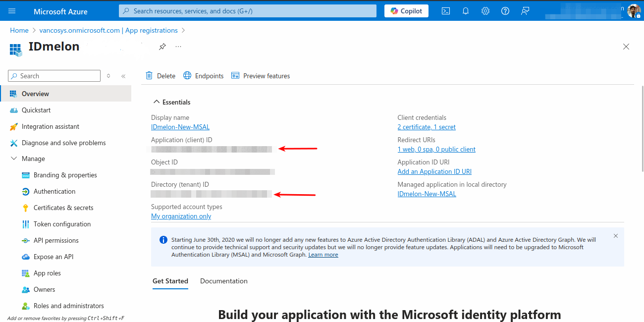
Task: Open the portal hamburger menu
Action: point(12,11)
